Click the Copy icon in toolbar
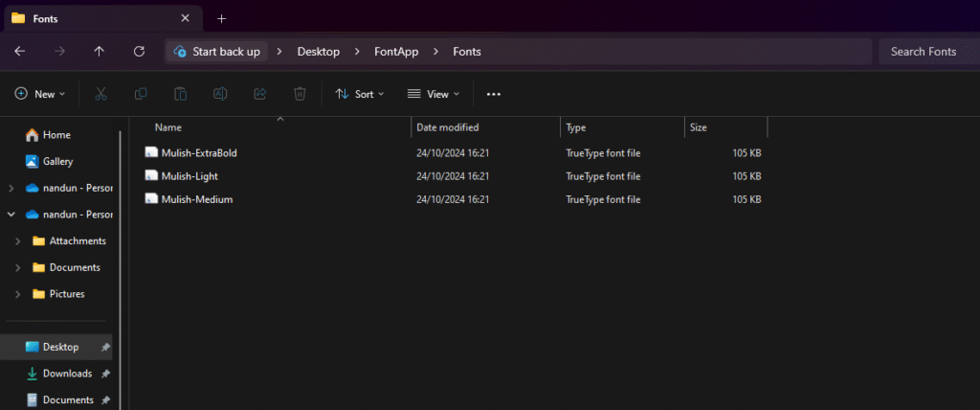This screenshot has width=980, height=410. (x=141, y=94)
